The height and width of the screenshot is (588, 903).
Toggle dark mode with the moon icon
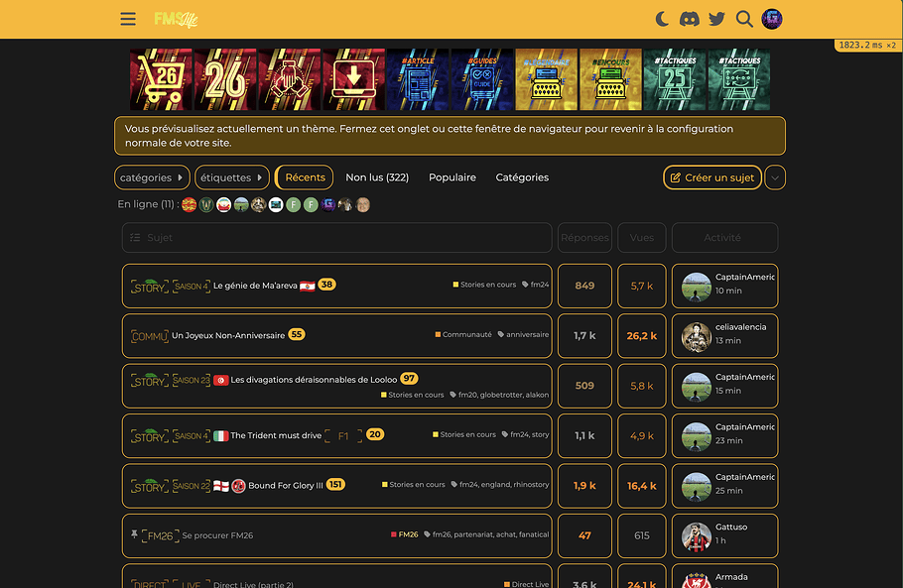point(663,19)
